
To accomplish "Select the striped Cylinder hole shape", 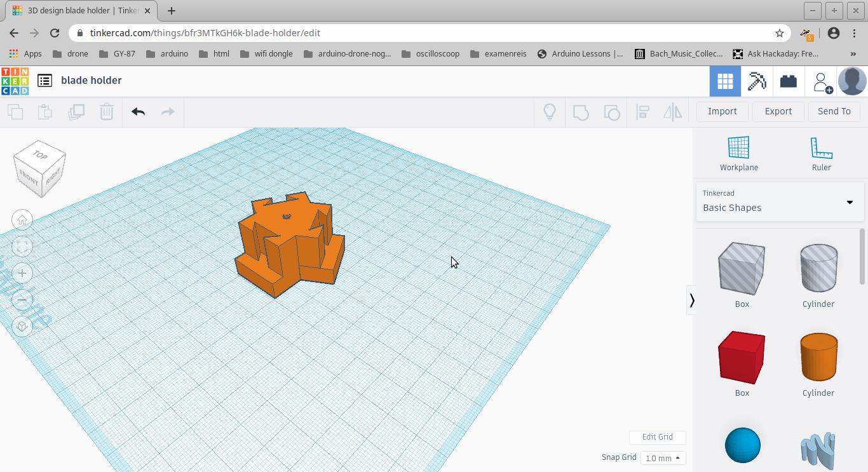I will [818, 268].
